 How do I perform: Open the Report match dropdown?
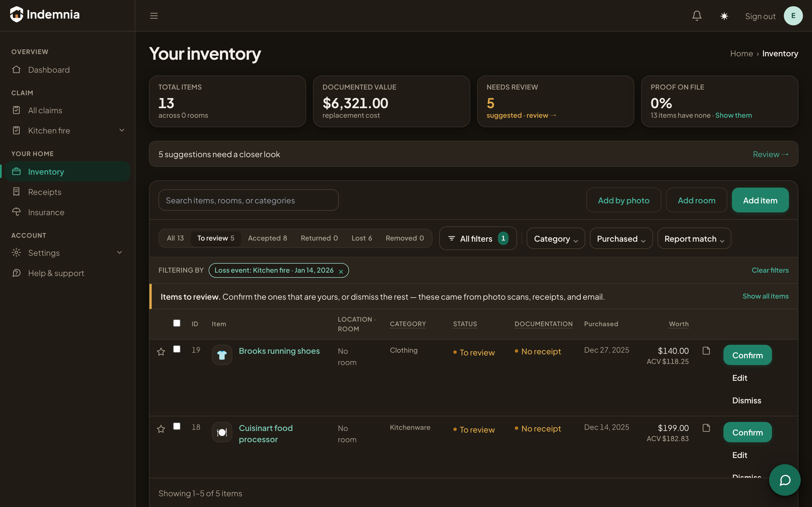click(x=694, y=238)
